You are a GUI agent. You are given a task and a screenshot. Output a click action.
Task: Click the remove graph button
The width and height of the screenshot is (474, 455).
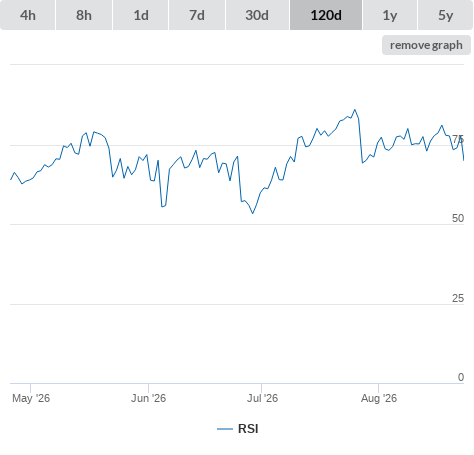[x=426, y=45]
